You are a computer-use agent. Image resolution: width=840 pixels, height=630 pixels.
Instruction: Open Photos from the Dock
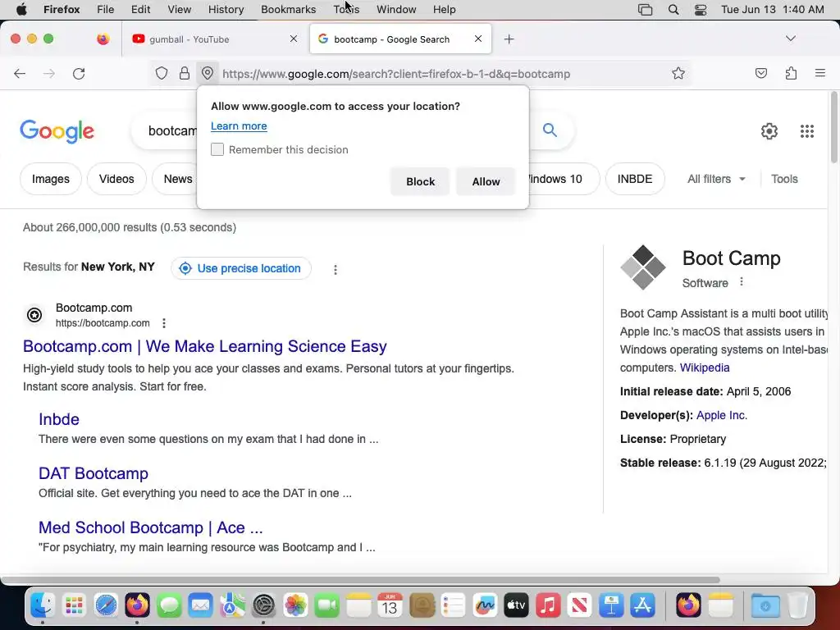pyautogui.click(x=295, y=605)
